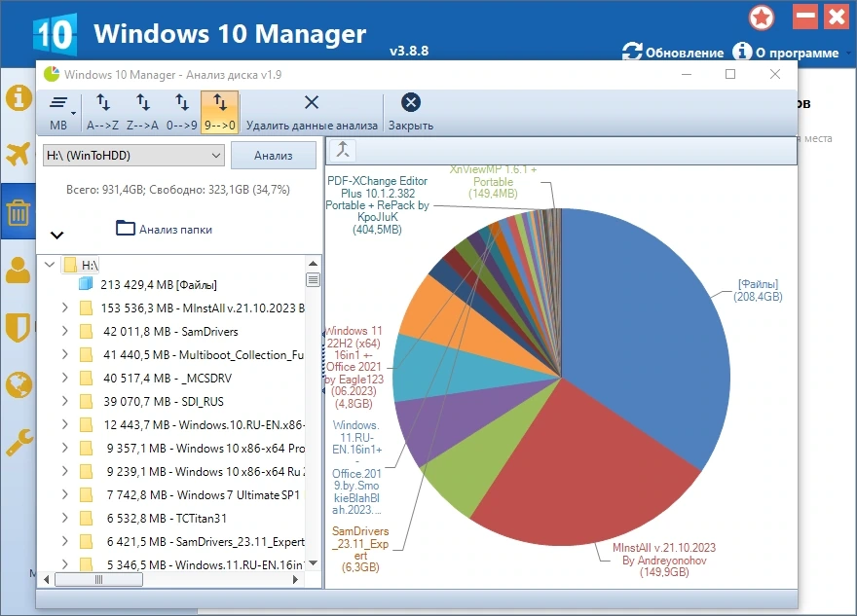
Task: Open the shield Security sidebar section
Action: pos(19,327)
